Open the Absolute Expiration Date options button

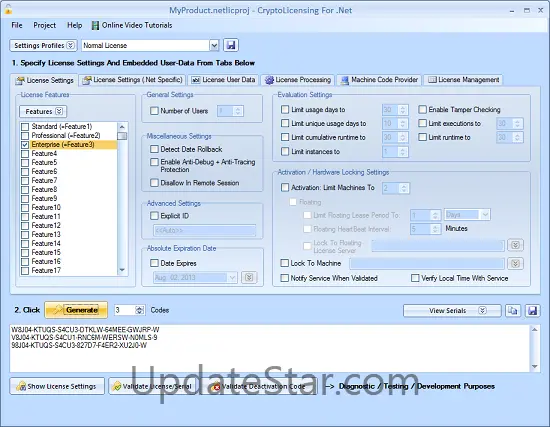[249, 278]
